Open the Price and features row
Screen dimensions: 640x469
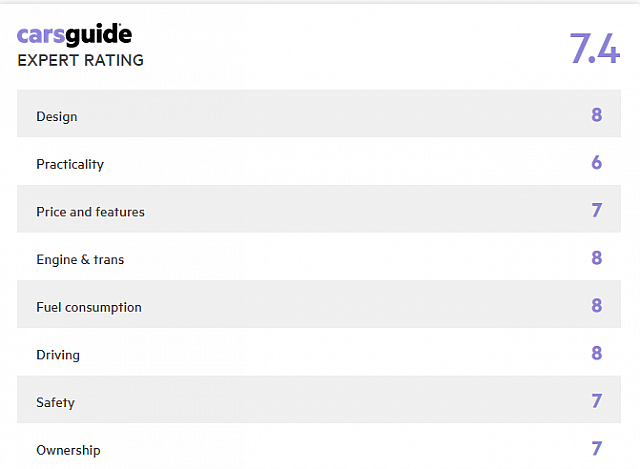[x=319, y=209]
